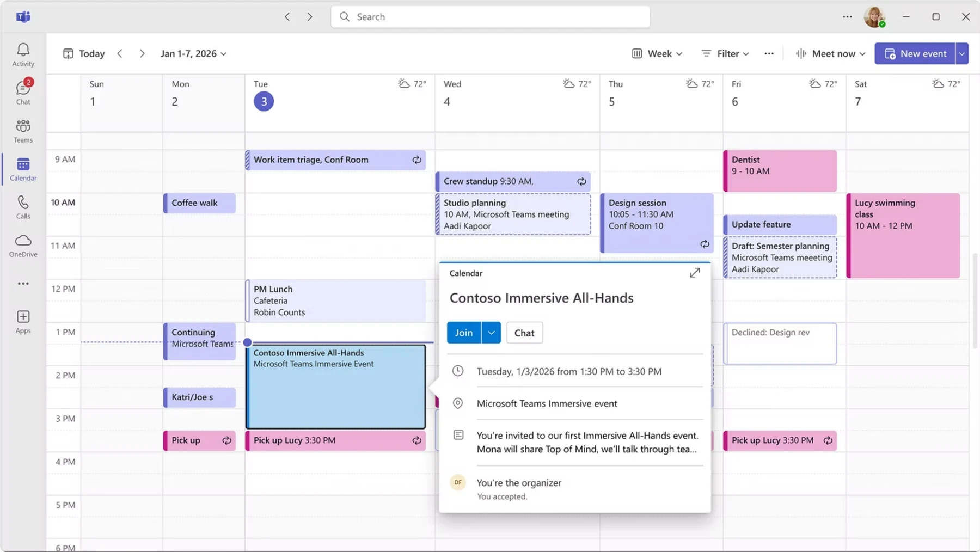Open the Coffee walk event
Viewport: 980px width, 552px height.
tap(200, 203)
